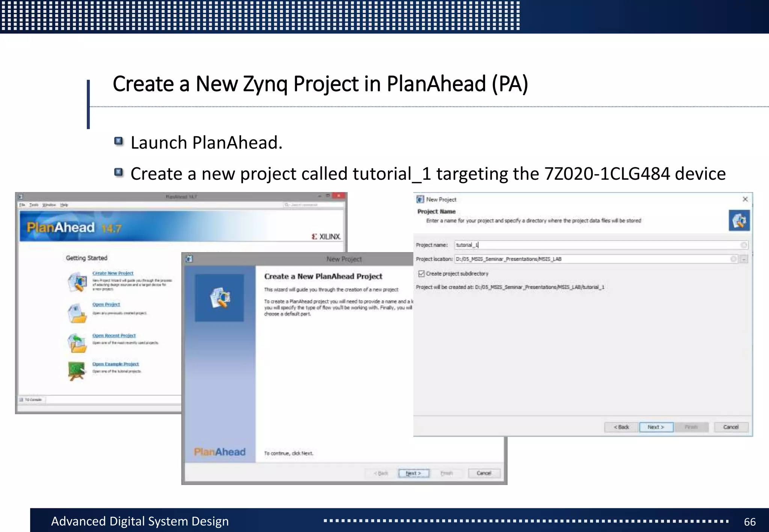Click the welcome New Project dialog title icon
Screen dimensions: 769x532
[x=189, y=259]
